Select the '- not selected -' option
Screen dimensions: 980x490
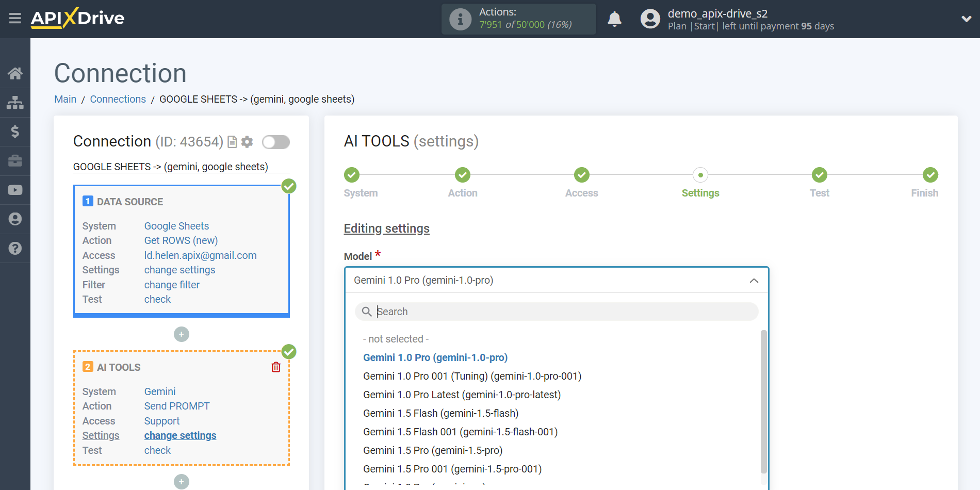pyautogui.click(x=396, y=339)
